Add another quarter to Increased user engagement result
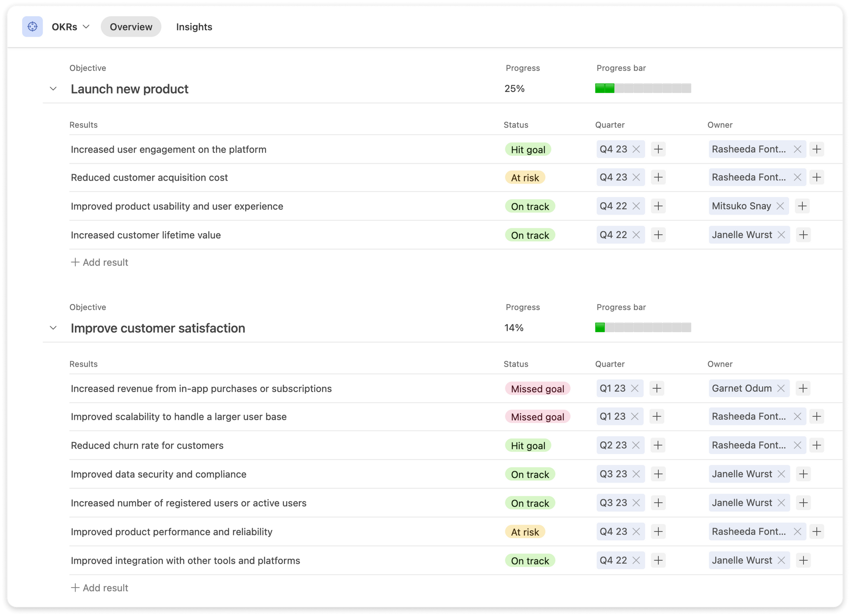This screenshot has width=850, height=616. (658, 149)
